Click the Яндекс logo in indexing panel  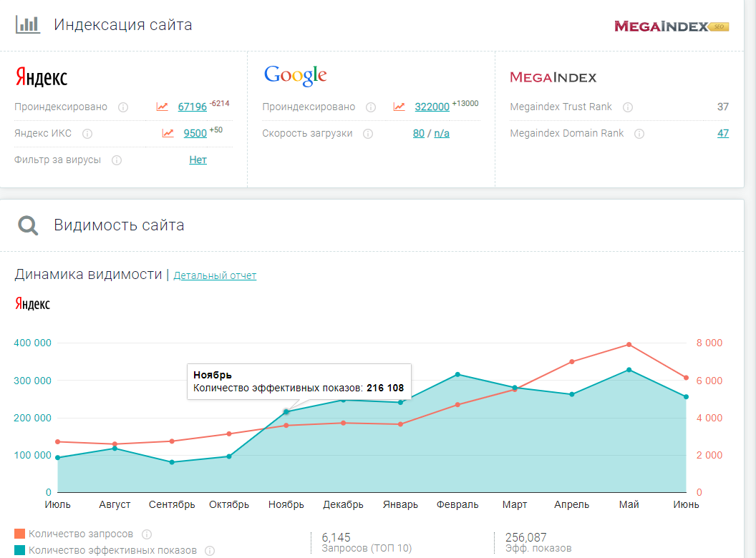[x=42, y=77]
